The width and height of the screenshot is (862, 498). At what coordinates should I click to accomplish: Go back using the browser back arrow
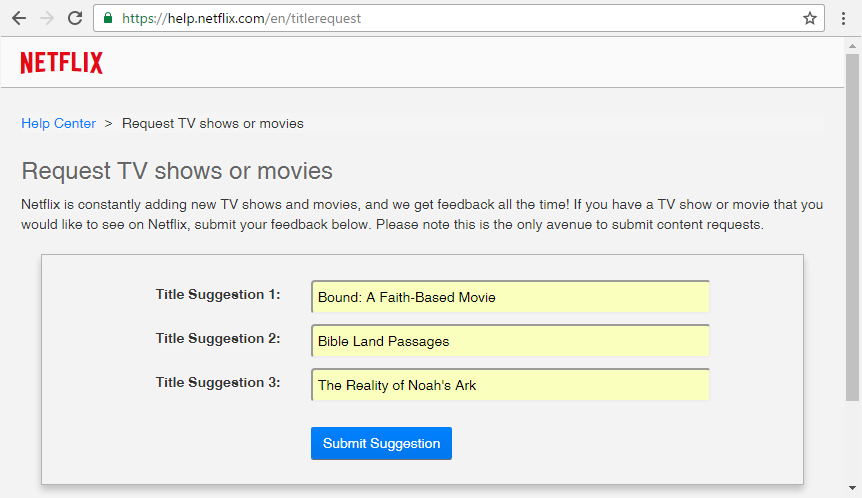coord(19,18)
